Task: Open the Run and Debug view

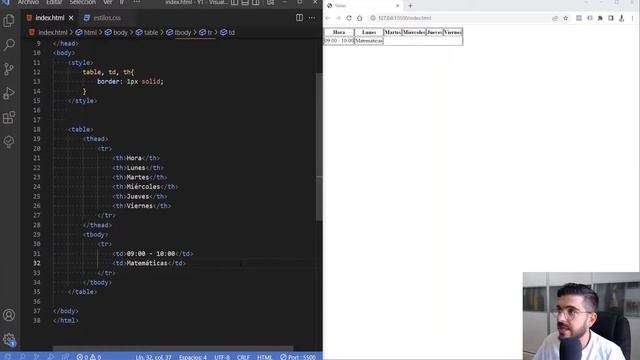Action: tap(9, 93)
